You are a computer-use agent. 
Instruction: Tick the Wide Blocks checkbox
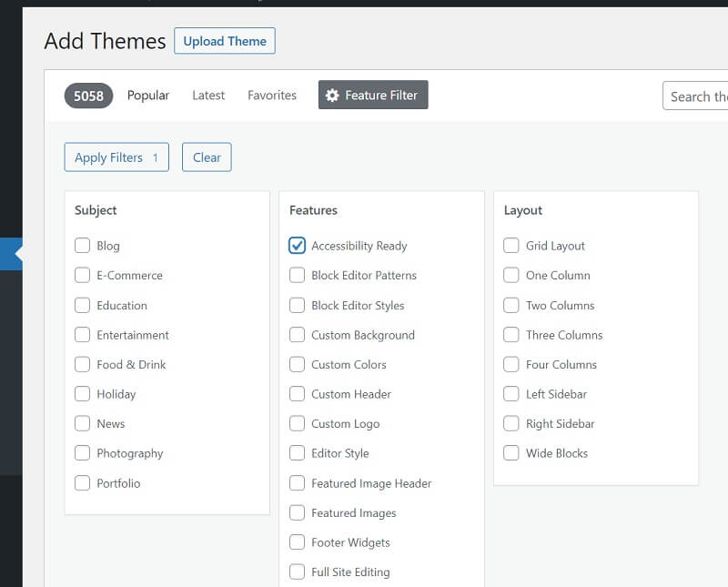coord(511,453)
